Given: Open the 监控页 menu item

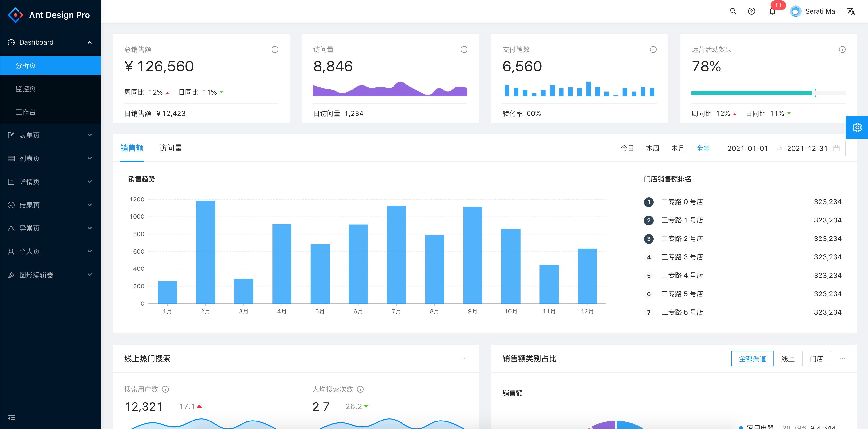Looking at the screenshot, I should point(26,88).
